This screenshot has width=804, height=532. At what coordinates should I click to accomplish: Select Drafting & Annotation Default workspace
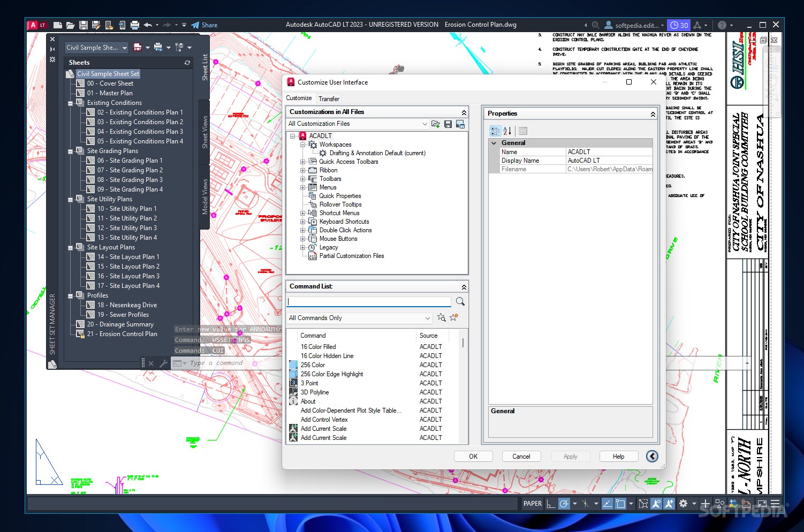pos(377,153)
